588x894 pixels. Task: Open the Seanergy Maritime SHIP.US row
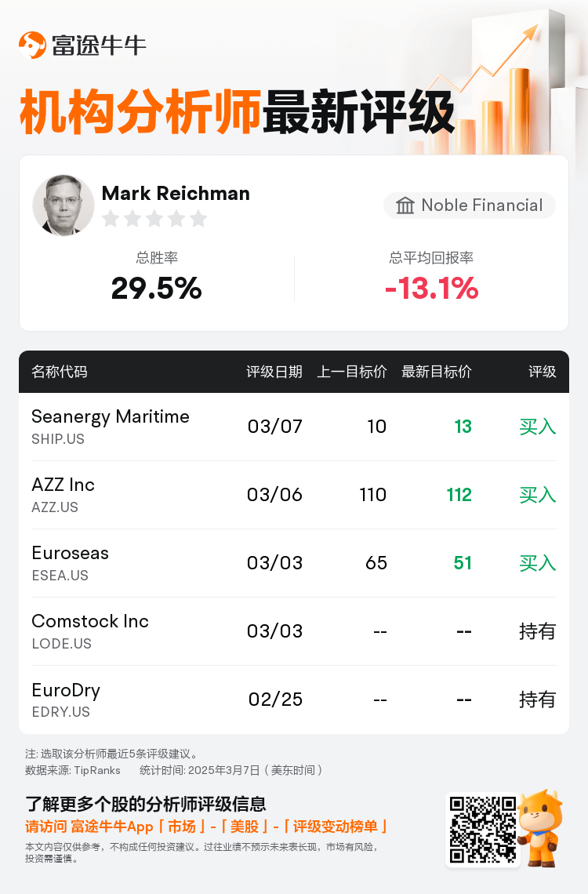[293, 427]
